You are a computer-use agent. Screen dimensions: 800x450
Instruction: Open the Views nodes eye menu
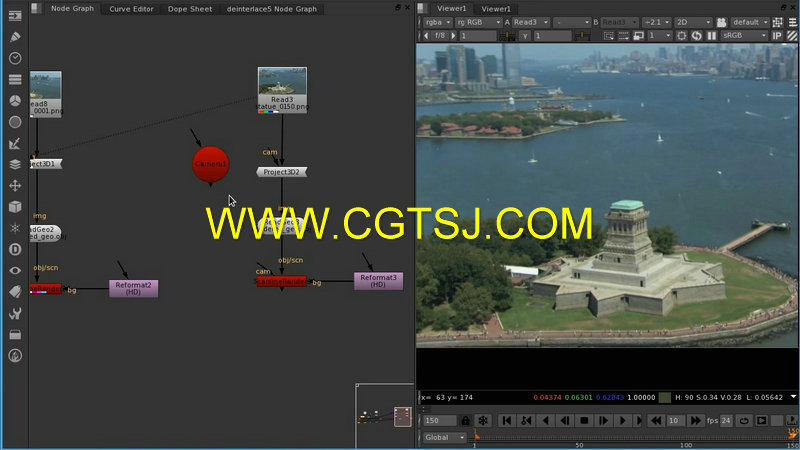click(x=15, y=270)
